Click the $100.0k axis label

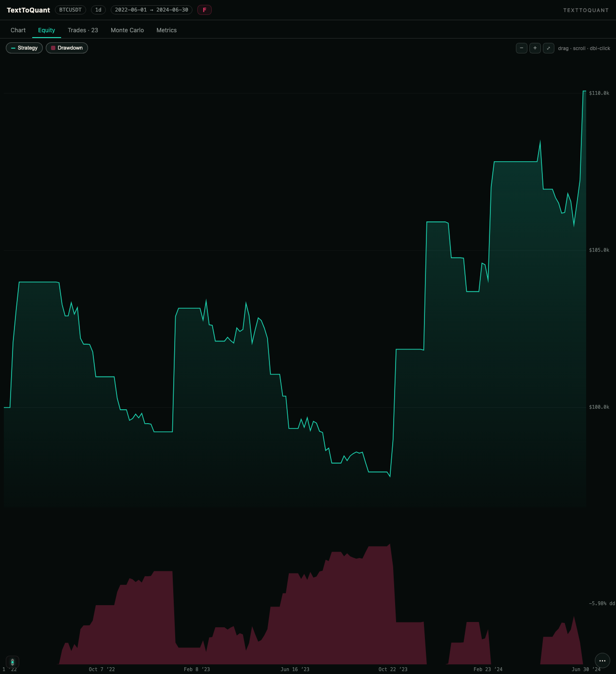pos(599,407)
